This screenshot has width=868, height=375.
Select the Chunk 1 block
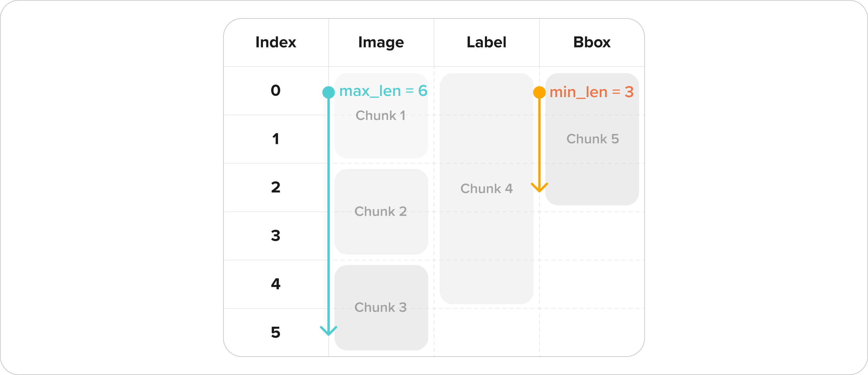pos(381,116)
